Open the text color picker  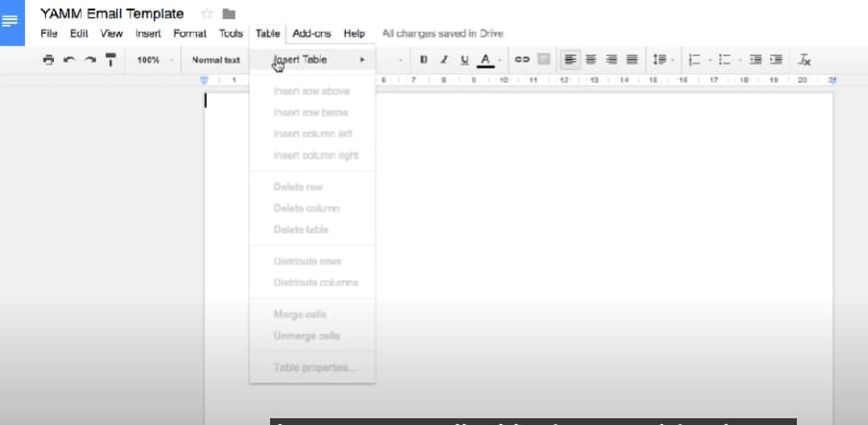(x=485, y=60)
